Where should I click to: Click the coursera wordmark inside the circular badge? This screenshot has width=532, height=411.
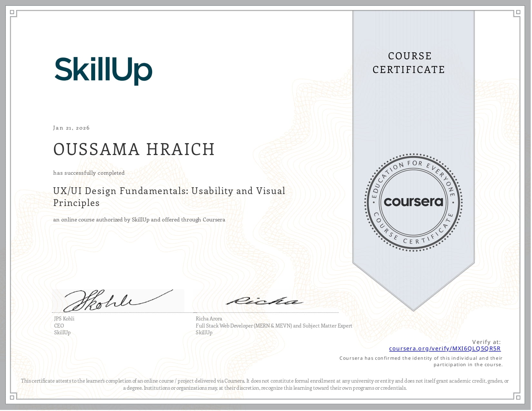pos(413,203)
